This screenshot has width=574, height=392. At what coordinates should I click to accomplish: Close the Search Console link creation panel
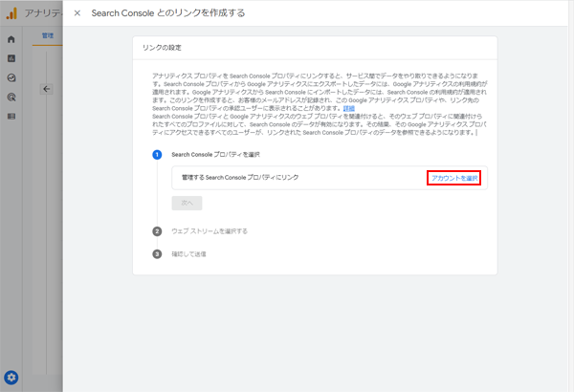coord(77,13)
